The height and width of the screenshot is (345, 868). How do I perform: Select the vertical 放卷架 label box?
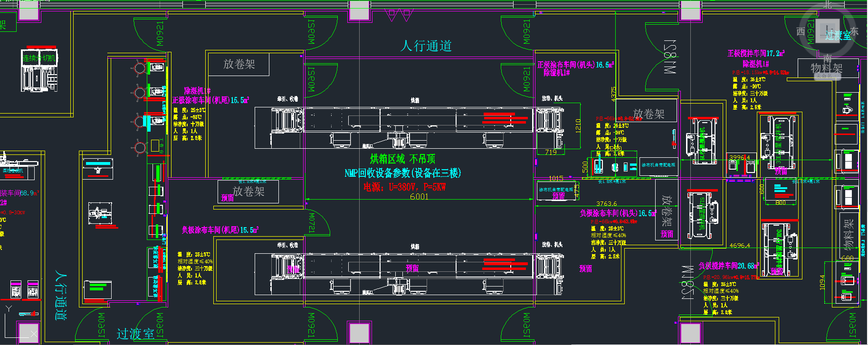coord(667,211)
